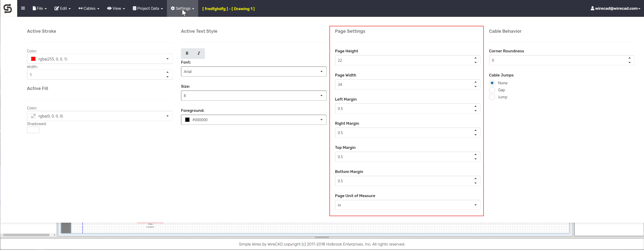
Task: Click the red stroke color swatch
Action: tap(33, 59)
